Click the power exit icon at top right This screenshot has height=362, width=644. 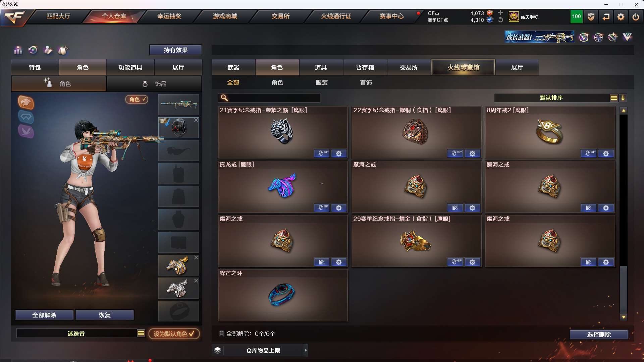(636, 17)
